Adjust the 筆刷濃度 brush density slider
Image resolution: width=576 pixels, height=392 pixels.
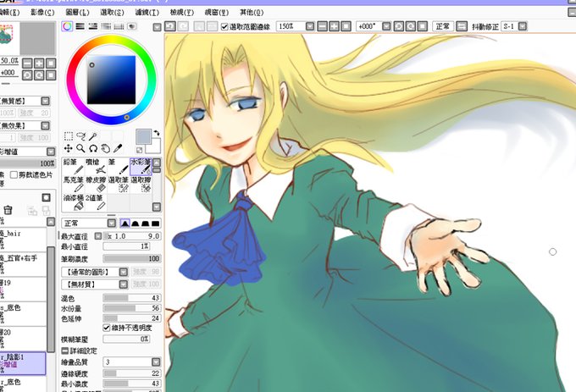point(131,259)
